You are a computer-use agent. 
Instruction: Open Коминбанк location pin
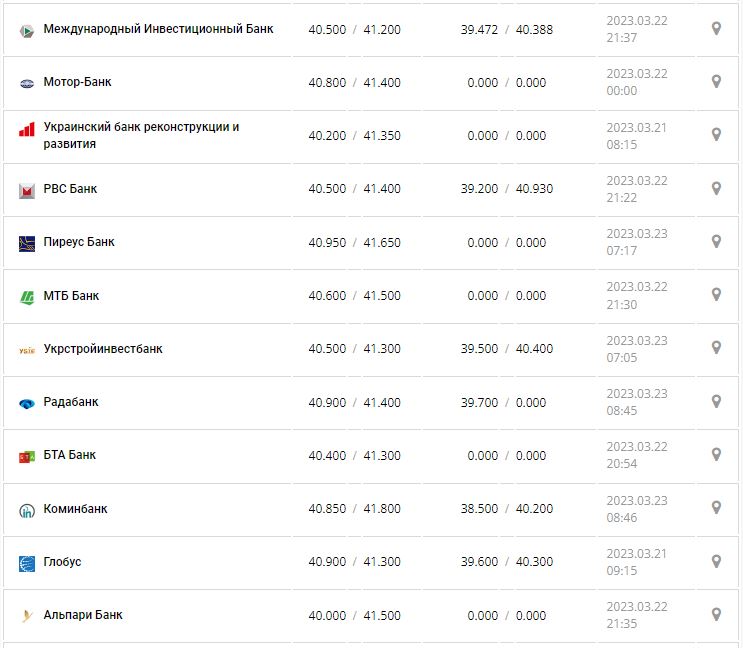(x=716, y=508)
